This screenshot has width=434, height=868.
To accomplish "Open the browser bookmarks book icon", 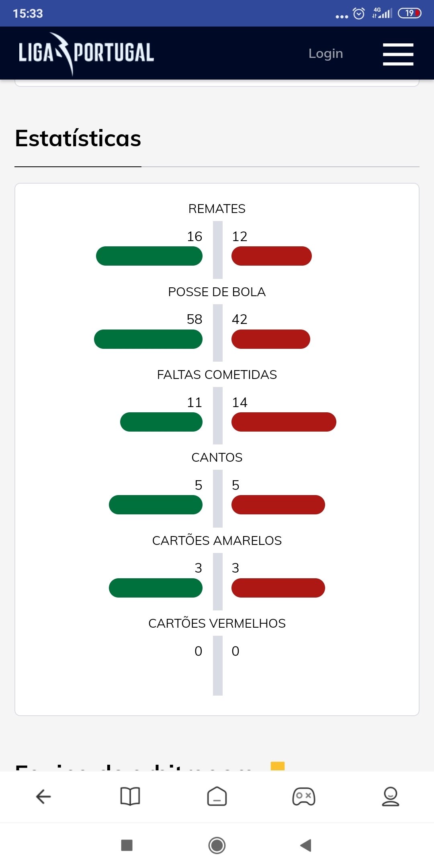I will click(x=130, y=796).
